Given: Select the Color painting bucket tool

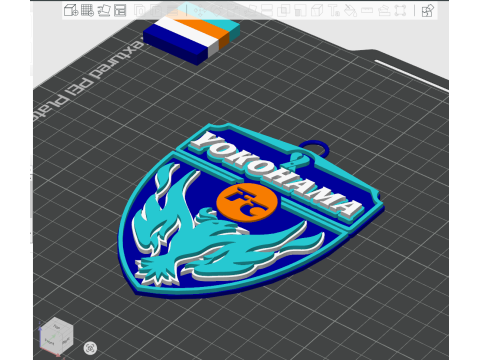Looking at the screenshot, I should pos(350,11).
